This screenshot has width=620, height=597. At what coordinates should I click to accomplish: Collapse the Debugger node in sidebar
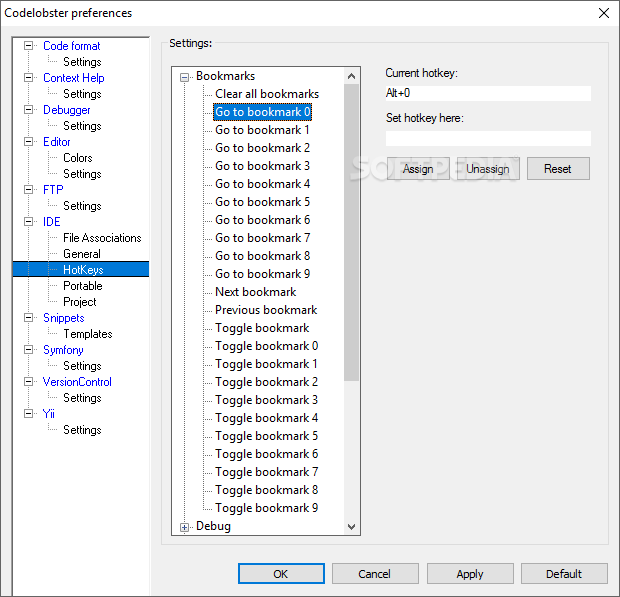28,110
